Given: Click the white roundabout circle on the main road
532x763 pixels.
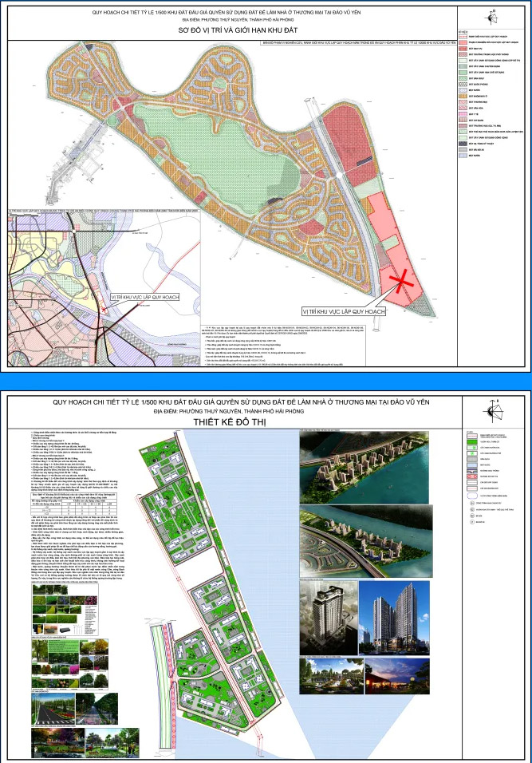Looking at the screenshot, I should click(339, 175).
